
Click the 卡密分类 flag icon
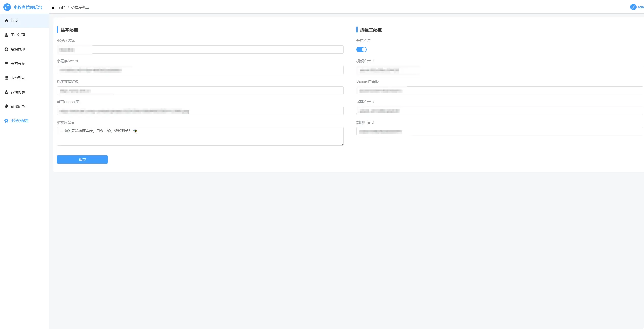[x=6, y=64]
